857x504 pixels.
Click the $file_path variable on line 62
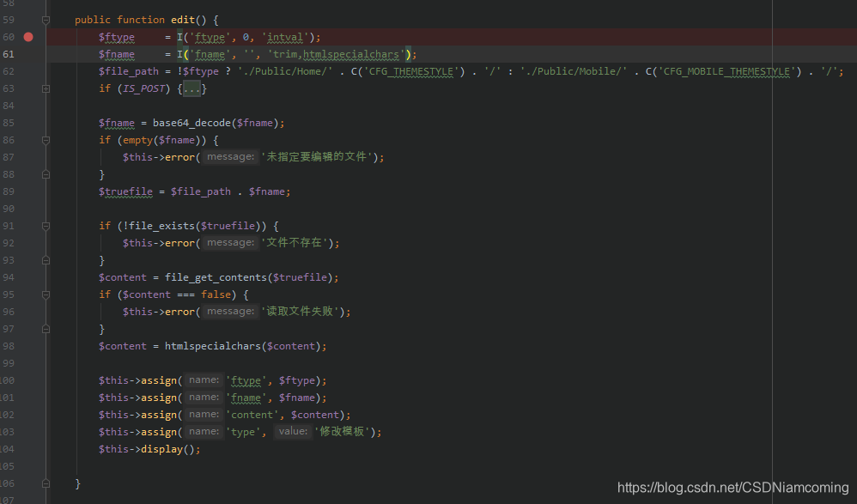coord(129,71)
